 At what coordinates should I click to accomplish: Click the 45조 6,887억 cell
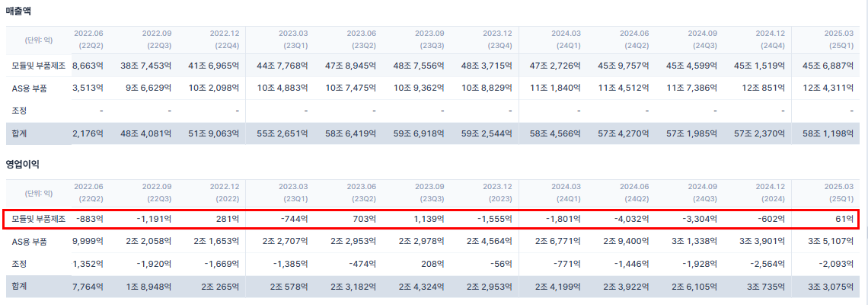(828, 66)
